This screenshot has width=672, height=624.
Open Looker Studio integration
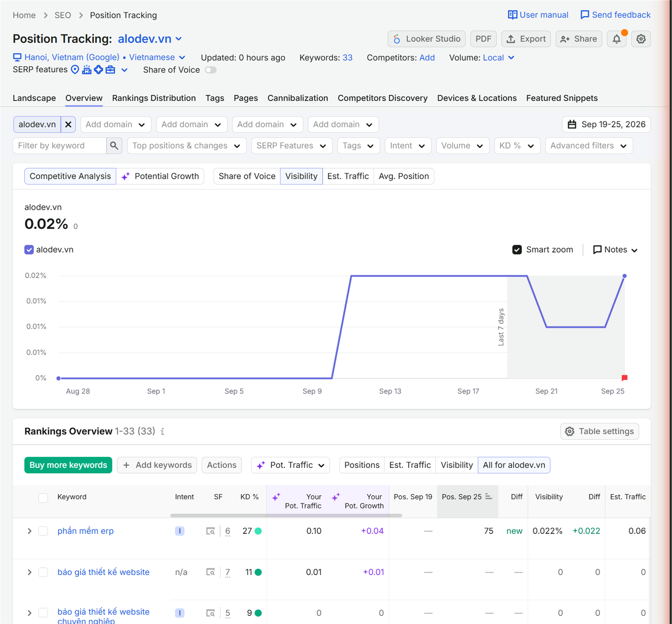click(426, 39)
